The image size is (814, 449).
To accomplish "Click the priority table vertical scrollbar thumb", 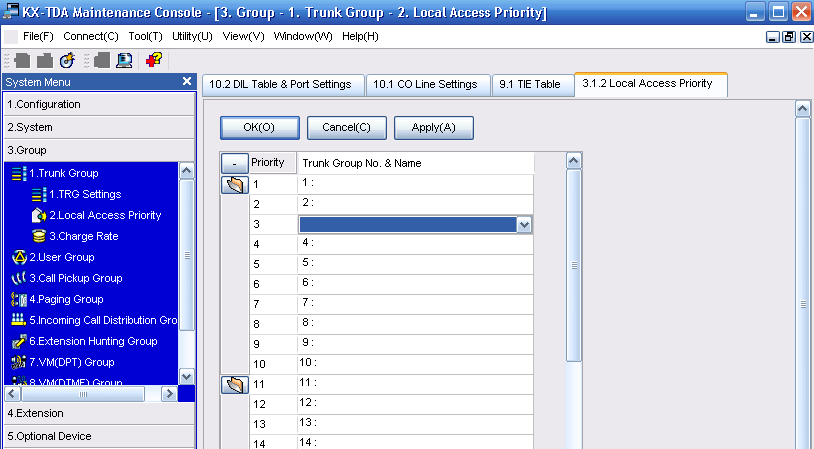I will click(x=574, y=265).
